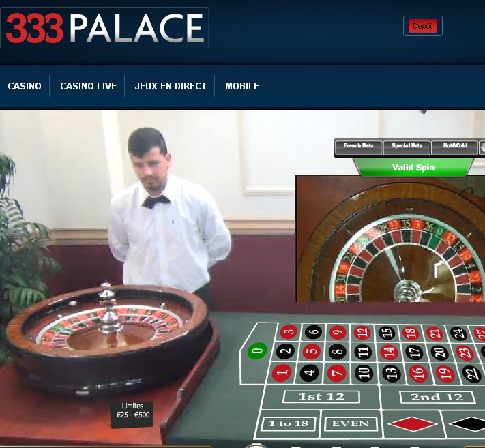Screen dimensions: 485x448
Task: Select red number 7 on the grid
Action: [x=336, y=372]
